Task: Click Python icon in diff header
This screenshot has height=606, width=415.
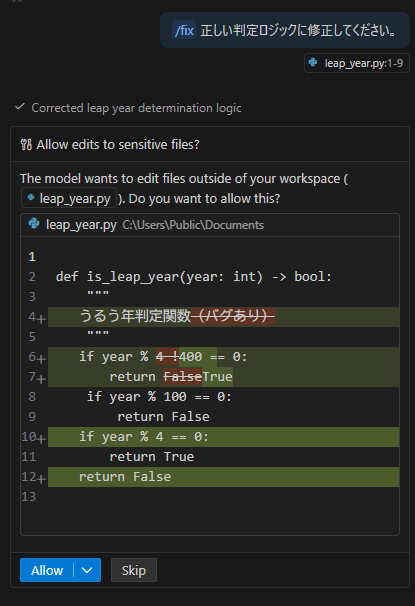Action: pyautogui.click(x=34, y=224)
